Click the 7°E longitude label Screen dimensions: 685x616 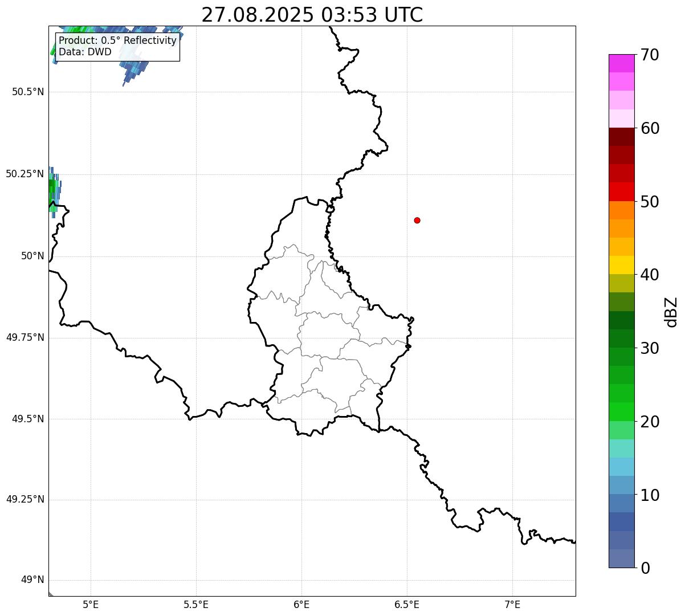pos(512,605)
